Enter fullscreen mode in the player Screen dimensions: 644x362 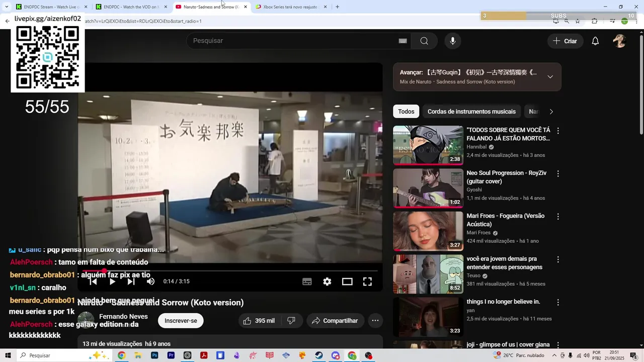(367, 282)
